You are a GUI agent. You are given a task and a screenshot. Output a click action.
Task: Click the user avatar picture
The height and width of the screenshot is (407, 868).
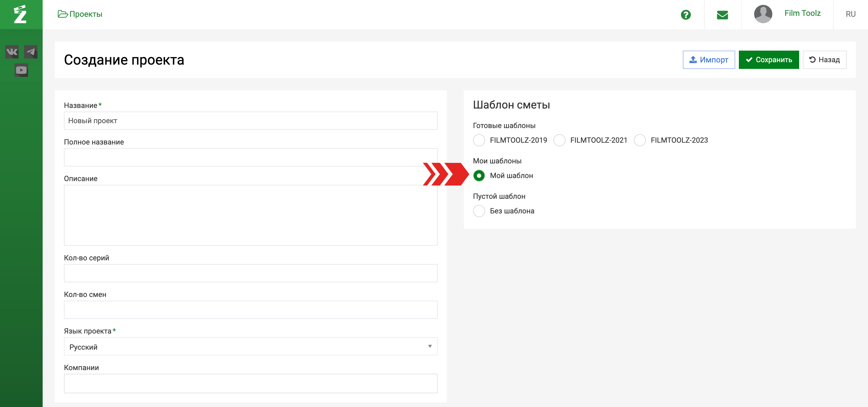click(763, 14)
